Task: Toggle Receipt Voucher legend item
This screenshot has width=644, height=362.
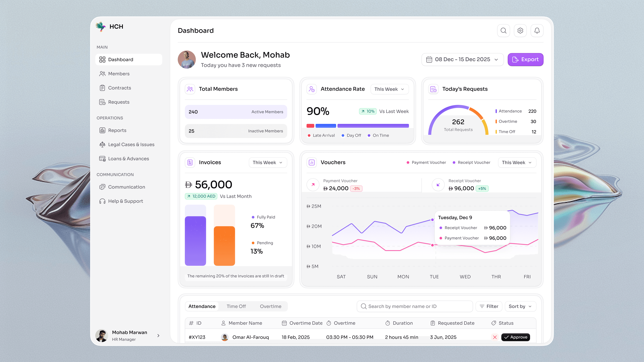Action: [472, 162]
